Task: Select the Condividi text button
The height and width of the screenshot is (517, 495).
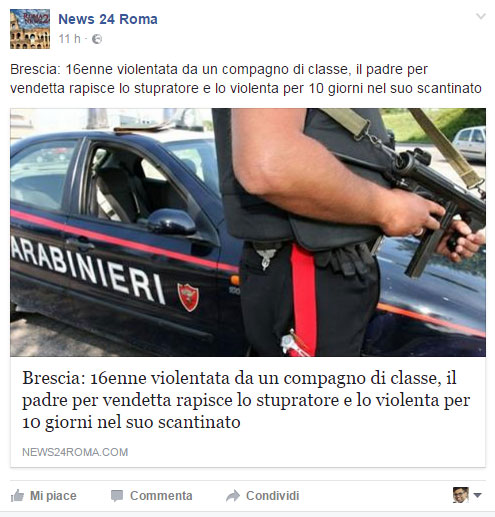Action: click(272, 496)
